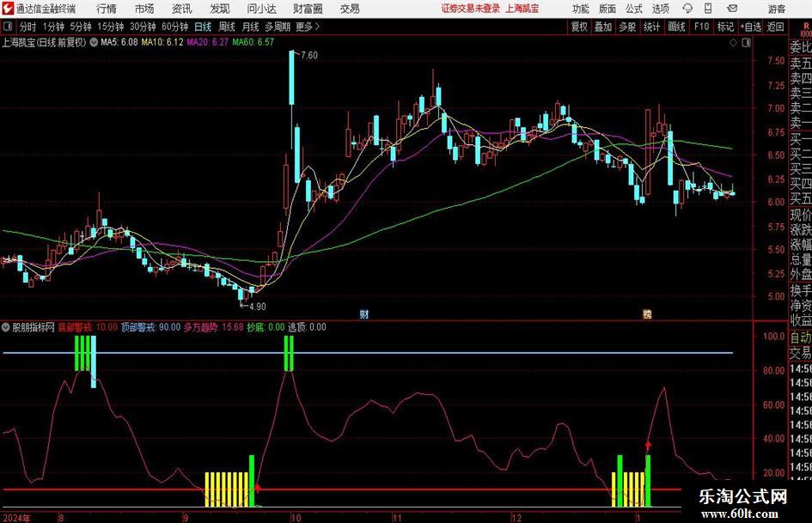Image resolution: width=812 pixels, height=523 pixels.
Task: Click the 多股 multi-stock button
Action: [x=627, y=27]
